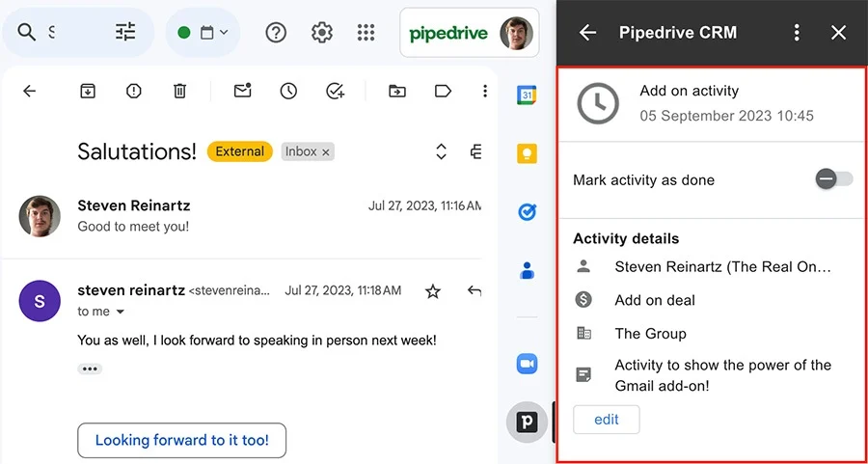Archive the Salutations email
Viewport: 868px width, 464px height.
tap(88, 91)
